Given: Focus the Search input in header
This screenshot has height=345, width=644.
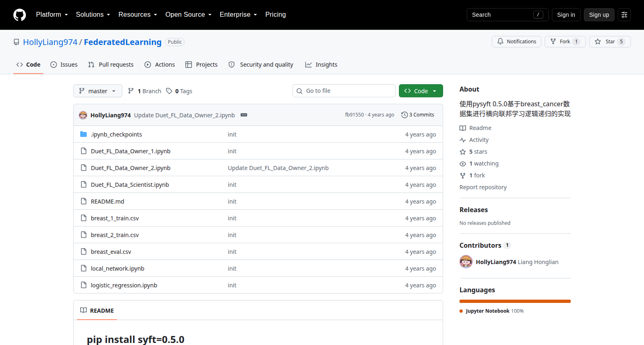Looking at the screenshot, I should [x=507, y=15].
